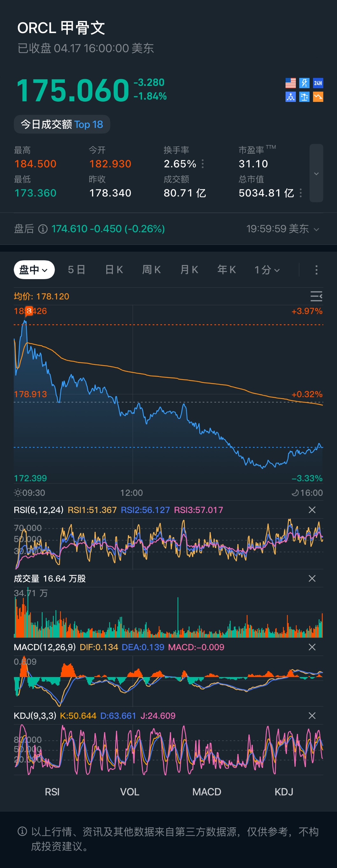Tap the 市盈率 value 31.10
Screen dimensions: 337x868
[x=253, y=164]
